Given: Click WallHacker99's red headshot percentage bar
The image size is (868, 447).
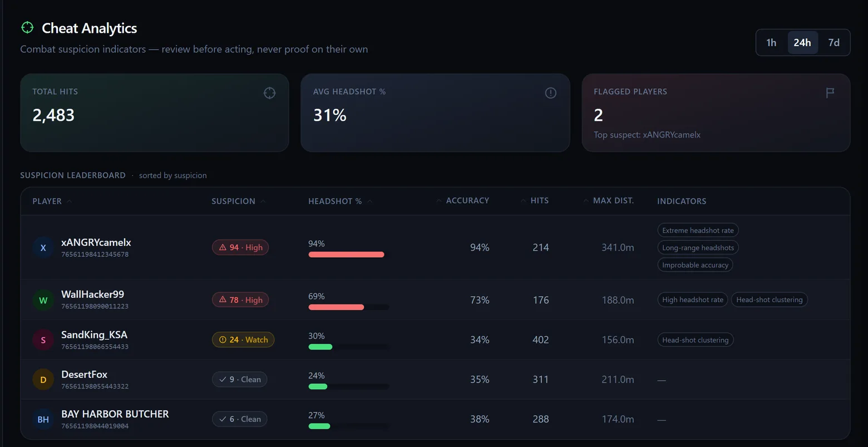Looking at the screenshot, I should coord(336,307).
